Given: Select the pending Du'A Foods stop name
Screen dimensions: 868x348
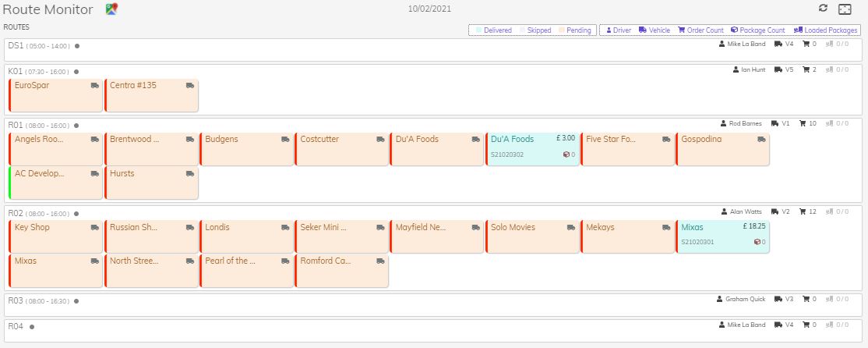Looking at the screenshot, I should click(417, 139).
